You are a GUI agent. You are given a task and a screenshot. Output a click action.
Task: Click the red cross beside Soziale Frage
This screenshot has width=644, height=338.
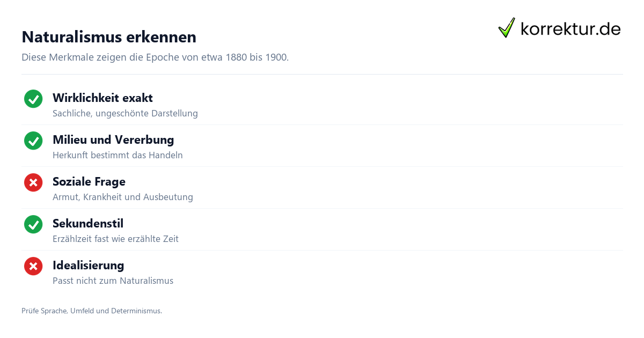tap(33, 182)
